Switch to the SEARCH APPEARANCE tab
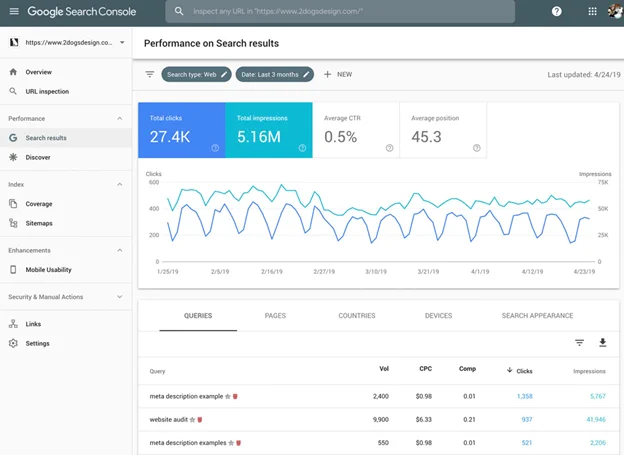The image size is (624, 455). tap(537, 316)
